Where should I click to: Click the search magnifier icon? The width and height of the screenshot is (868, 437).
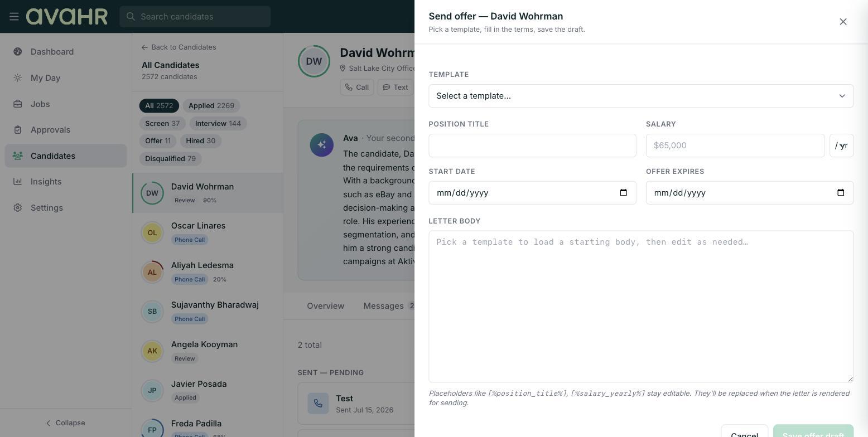(131, 17)
